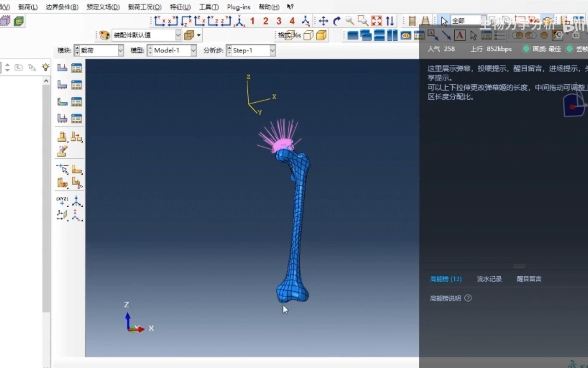
Task: Open the Plug-ins menu
Action: click(238, 7)
